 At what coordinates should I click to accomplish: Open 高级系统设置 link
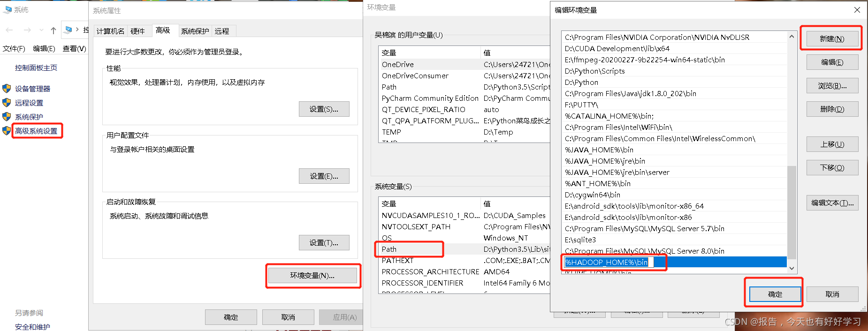point(36,131)
